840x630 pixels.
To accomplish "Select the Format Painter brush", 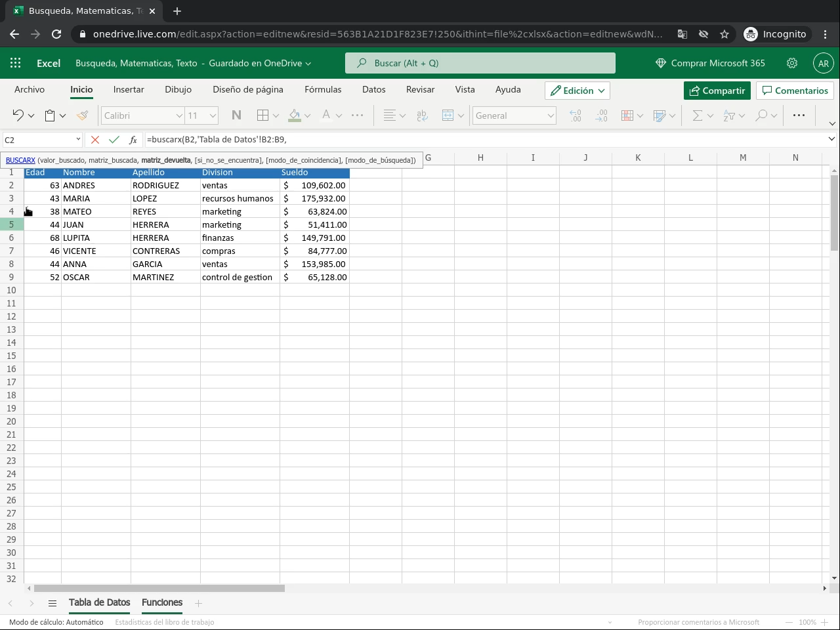I will click(82, 115).
